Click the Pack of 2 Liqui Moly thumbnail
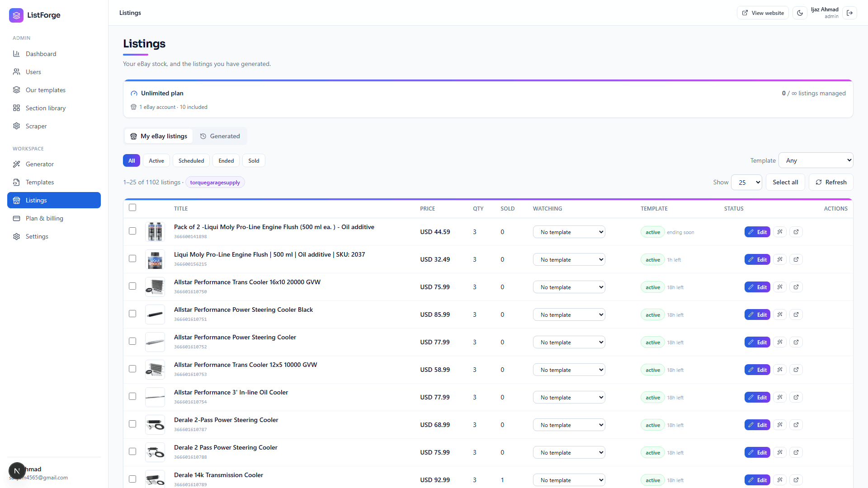 coord(155,232)
